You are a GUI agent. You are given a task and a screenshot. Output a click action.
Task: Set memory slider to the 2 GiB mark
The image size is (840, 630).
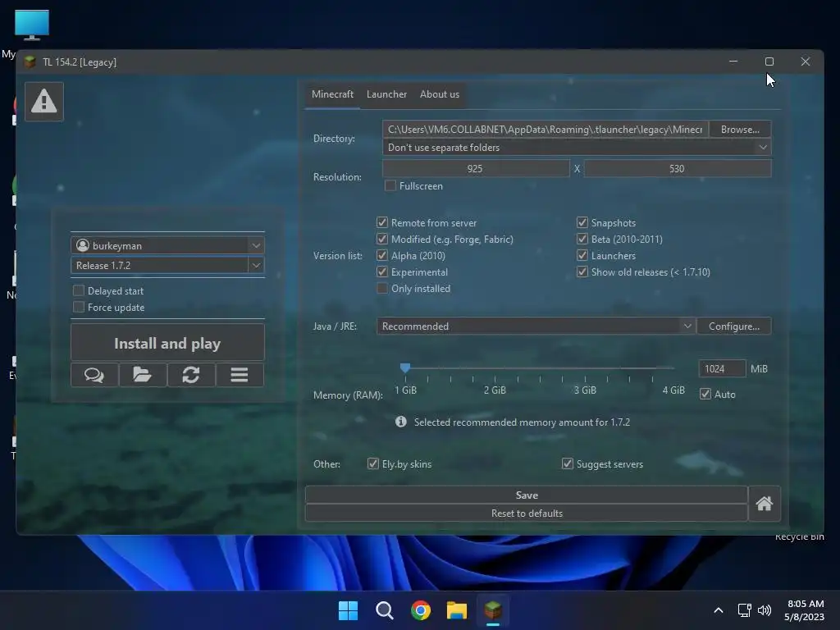point(495,368)
